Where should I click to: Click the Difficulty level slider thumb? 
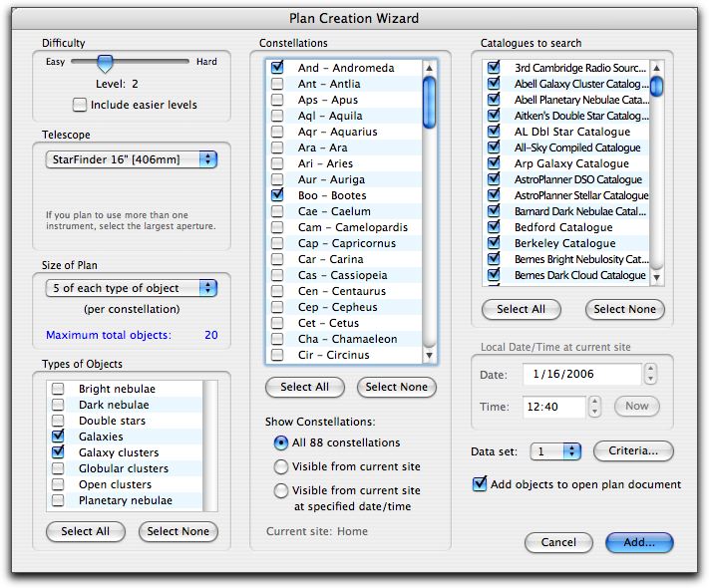tap(105, 63)
